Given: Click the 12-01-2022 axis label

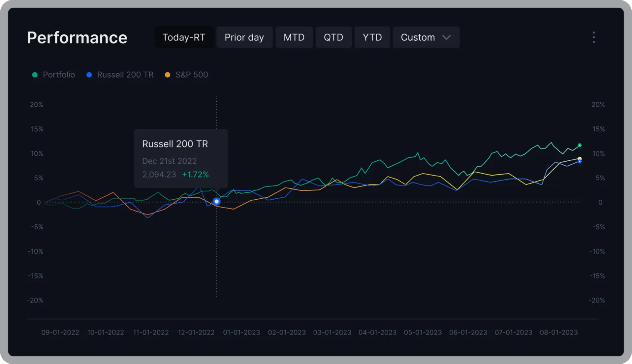Looking at the screenshot, I should [196, 332].
